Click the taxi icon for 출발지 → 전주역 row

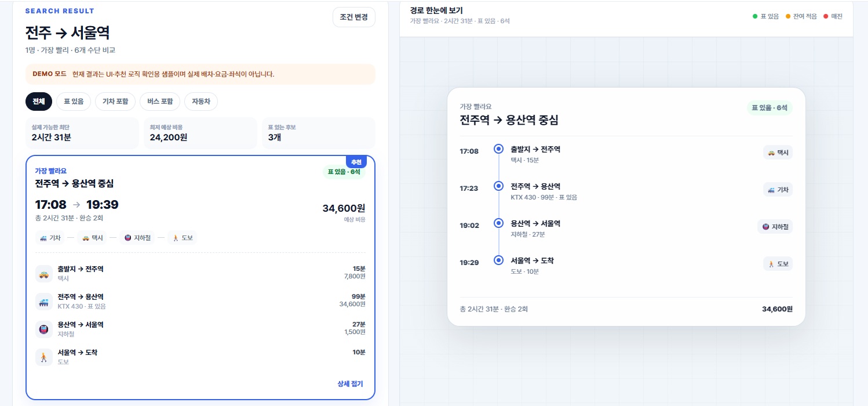click(x=44, y=274)
